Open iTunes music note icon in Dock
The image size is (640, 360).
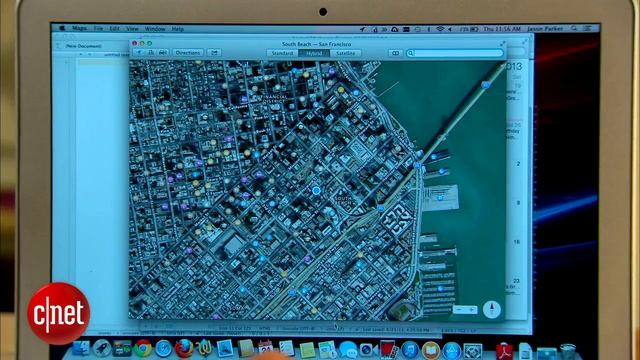pyautogui.click(x=410, y=350)
